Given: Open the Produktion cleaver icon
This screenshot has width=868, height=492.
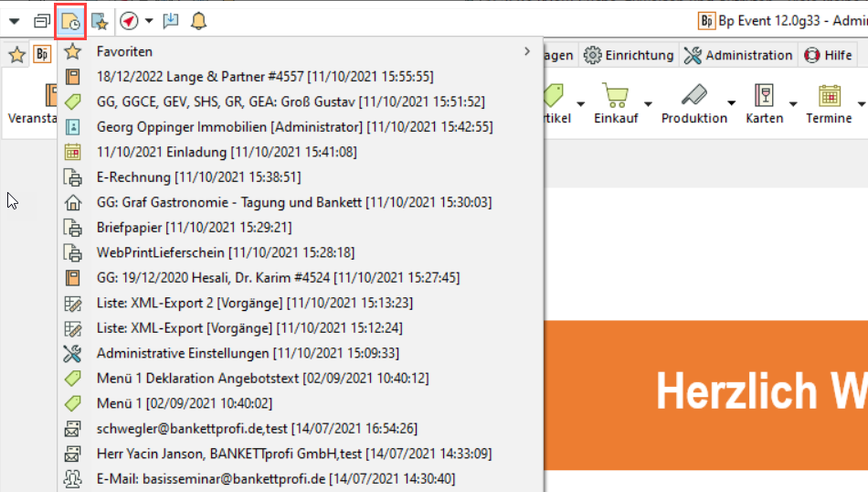Looking at the screenshot, I should (x=693, y=96).
